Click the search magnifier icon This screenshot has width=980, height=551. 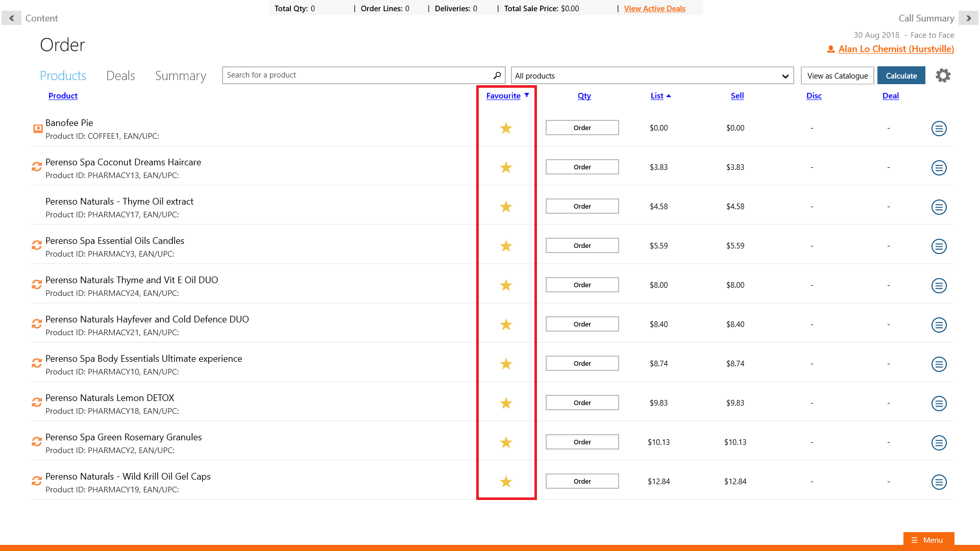point(497,76)
